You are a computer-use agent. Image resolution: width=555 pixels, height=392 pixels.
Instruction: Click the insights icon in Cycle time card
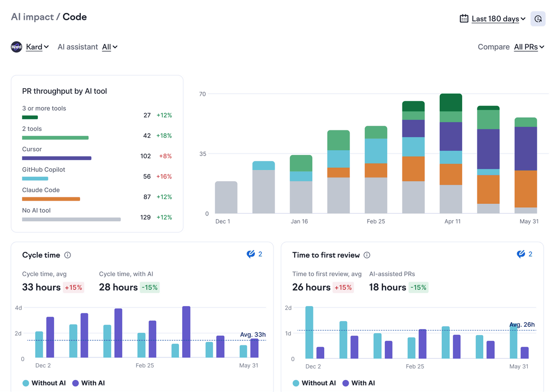pos(251,254)
